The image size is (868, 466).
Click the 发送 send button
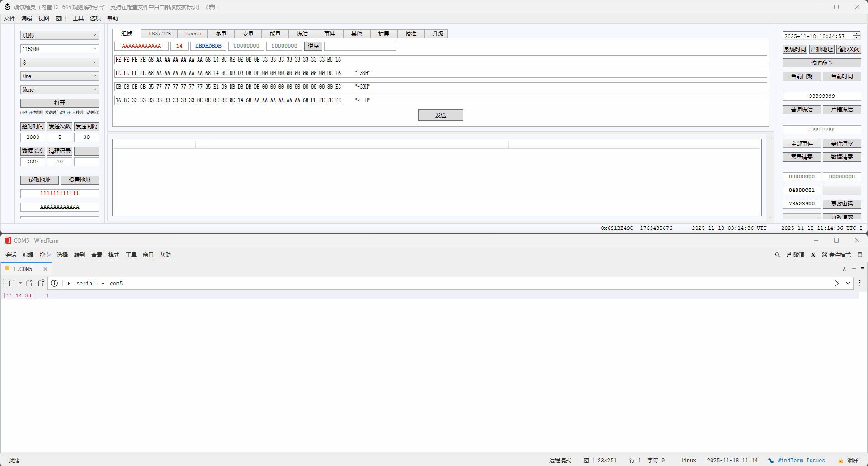[x=440, y=115]
